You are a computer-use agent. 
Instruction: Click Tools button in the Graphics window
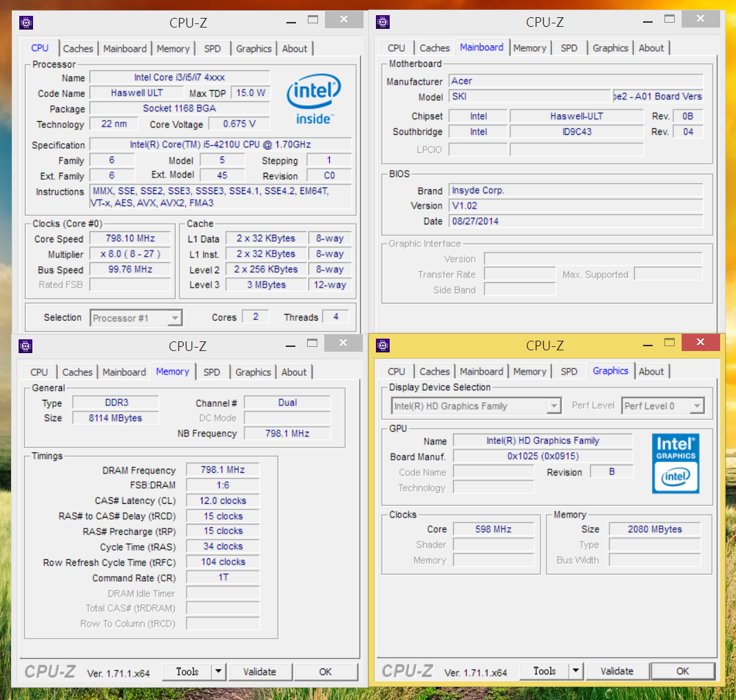[545, 671]
